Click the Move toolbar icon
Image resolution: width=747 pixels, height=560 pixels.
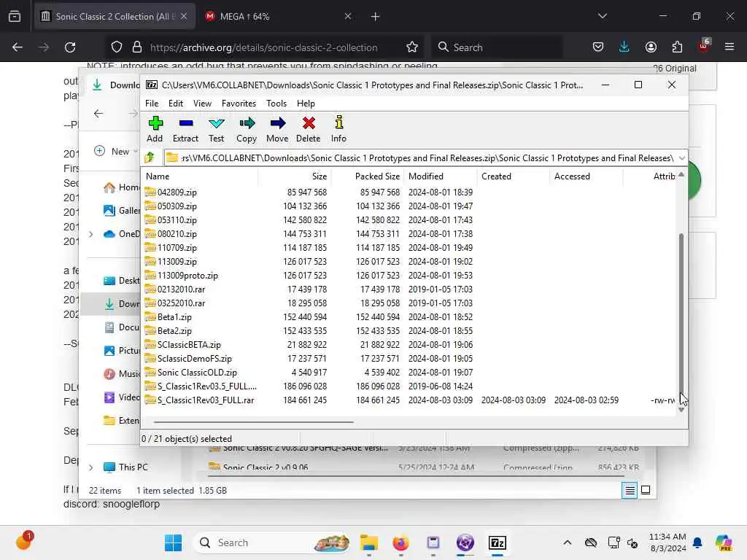[x=277, y=129]
